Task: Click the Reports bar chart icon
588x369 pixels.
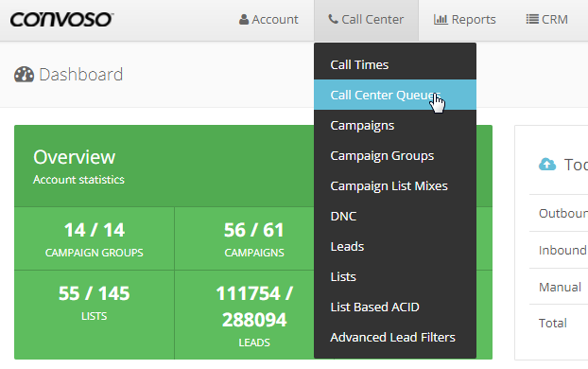Action: tap(441, 19)
